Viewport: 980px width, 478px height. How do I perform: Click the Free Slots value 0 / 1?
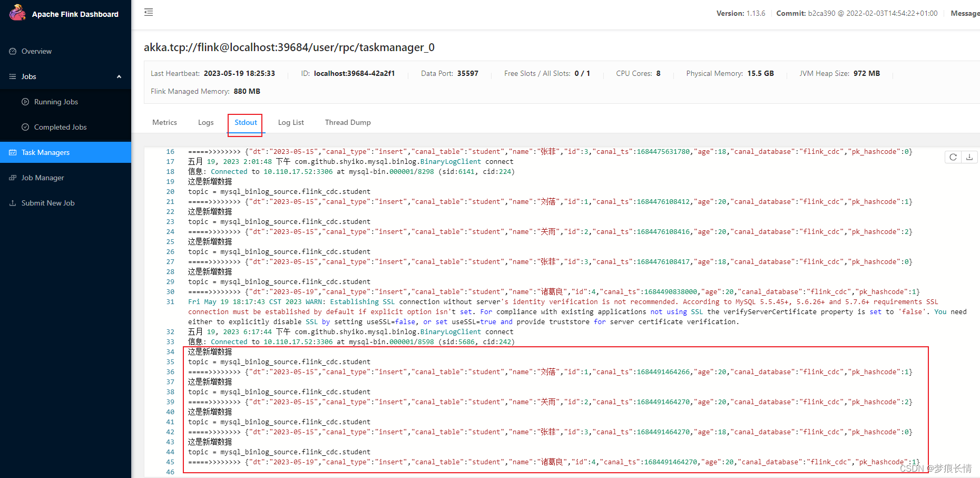pyautogui.click(x=582, y=73)
